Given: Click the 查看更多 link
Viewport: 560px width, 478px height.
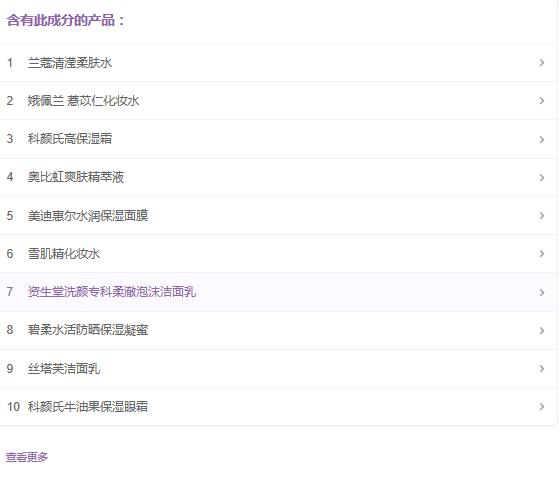Looking at the screenshot, I should (x=27, y=457).
